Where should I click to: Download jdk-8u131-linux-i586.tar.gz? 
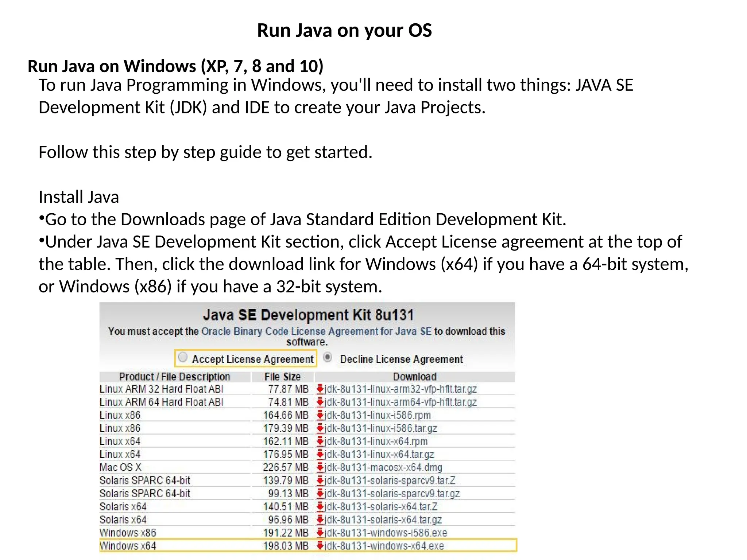tap(381, 428)
